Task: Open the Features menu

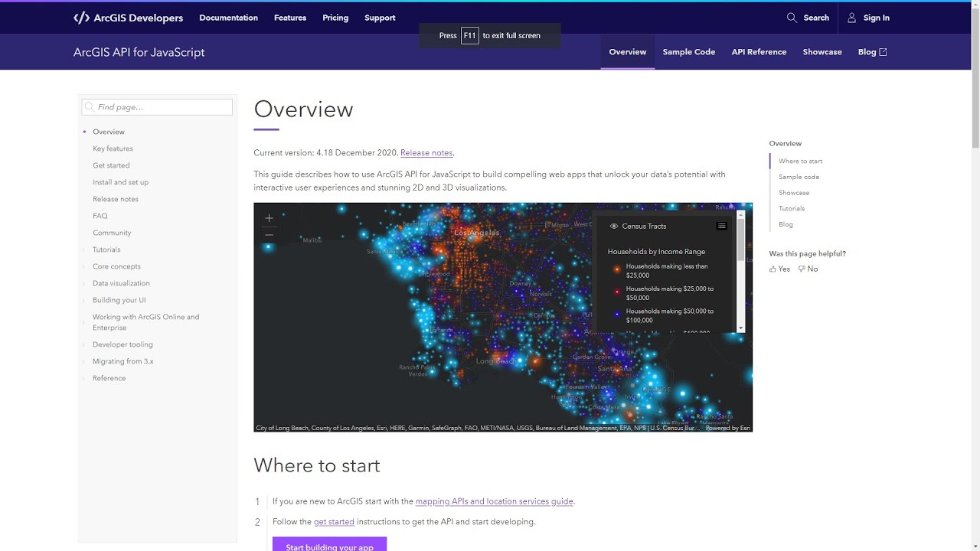Action: tap(290, 18)
